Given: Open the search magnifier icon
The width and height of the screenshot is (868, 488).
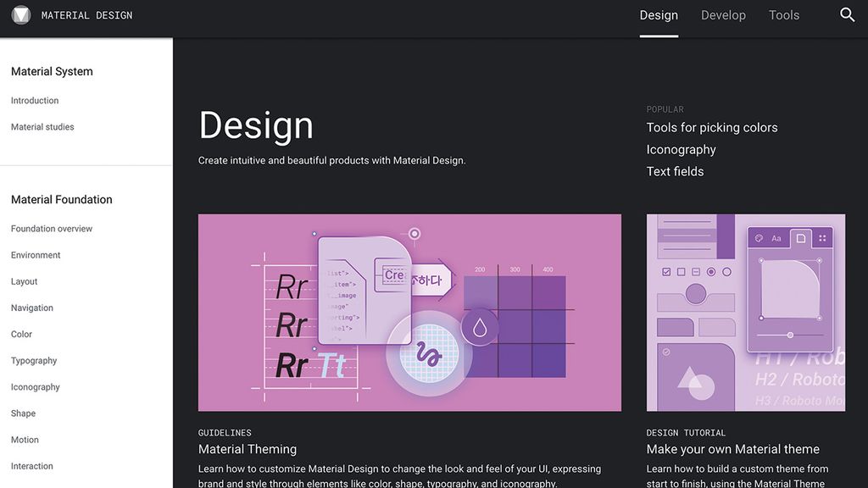Looking at the screenshot, I should point(847,14).
